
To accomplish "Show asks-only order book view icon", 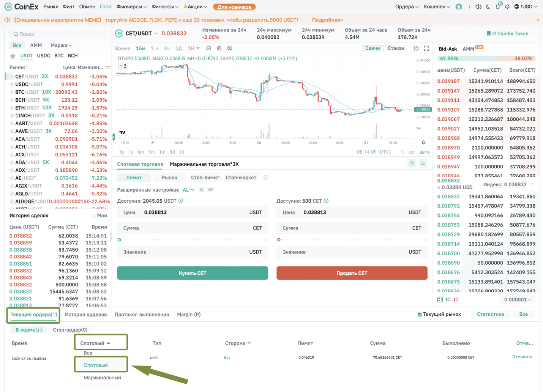I will click(x=456, y=299).
